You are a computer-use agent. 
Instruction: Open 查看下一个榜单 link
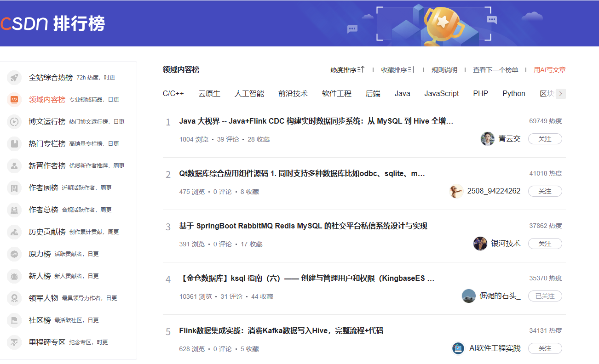pyautogui.click(x=495, y=70)
